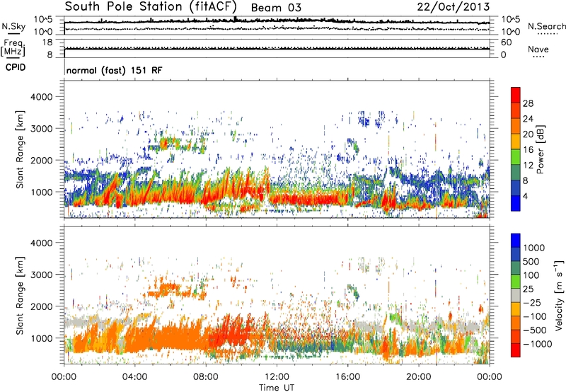
Task: Click the 'Power [dB]' color bar title
Action: (540, 149)
